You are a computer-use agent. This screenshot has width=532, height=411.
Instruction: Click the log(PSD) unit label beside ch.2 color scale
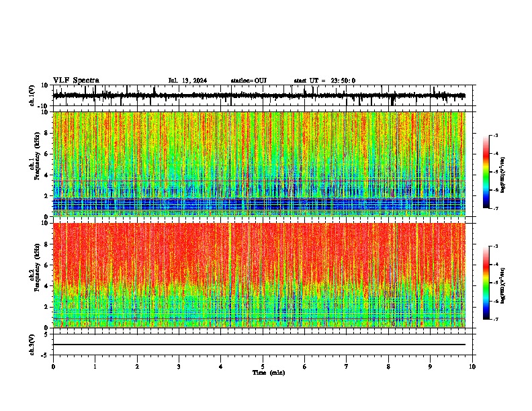503,285
